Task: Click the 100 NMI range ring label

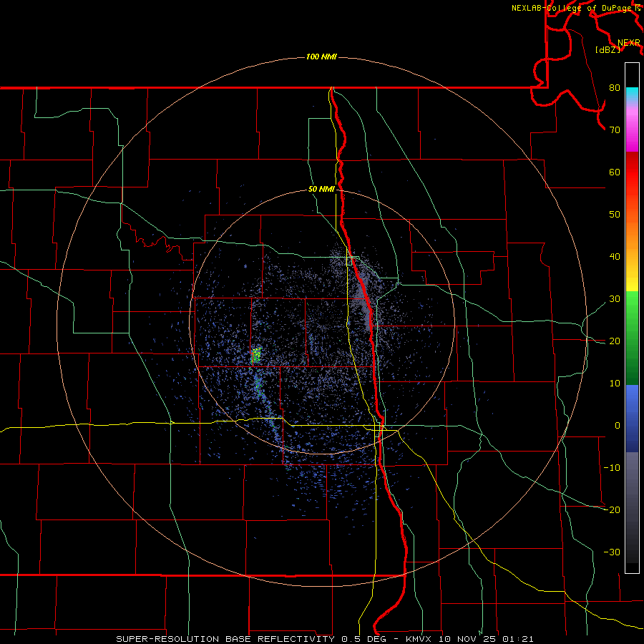Action: (321, 57)
